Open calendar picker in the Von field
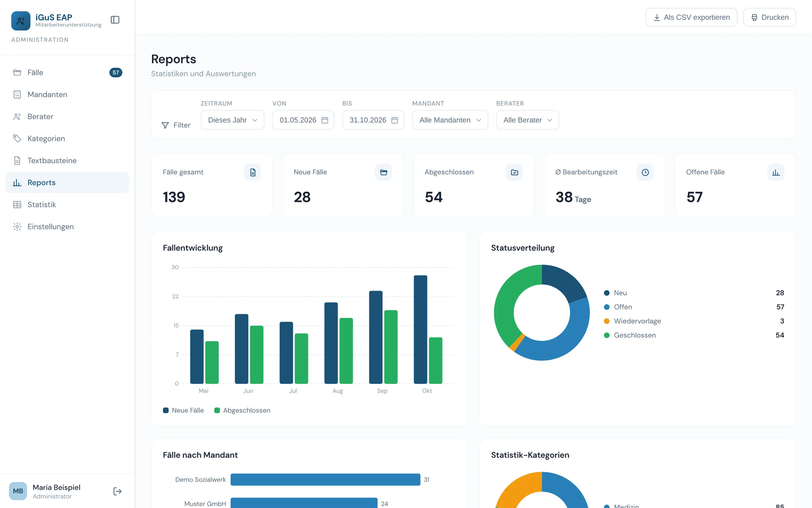The height and width of the screenshot is (508, 812). (325, 120)
